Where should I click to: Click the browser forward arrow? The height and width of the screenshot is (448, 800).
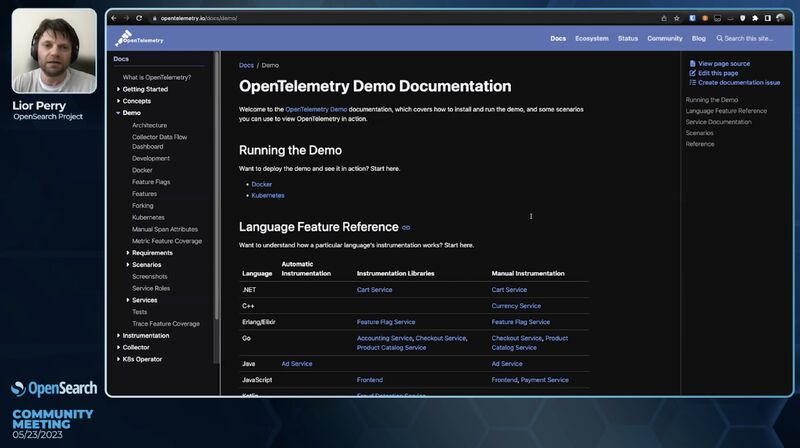(x=127, y=18)
